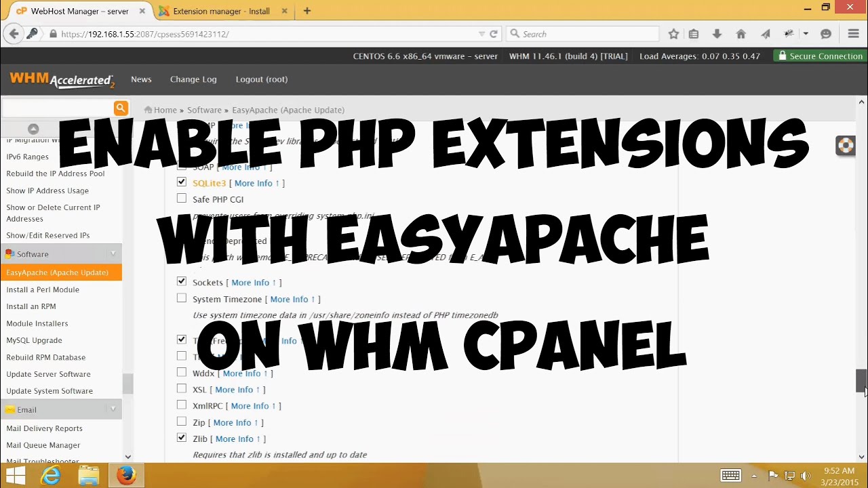
Task: Click the main page vertical scrollbar thumb
Action: coord(861,381)
